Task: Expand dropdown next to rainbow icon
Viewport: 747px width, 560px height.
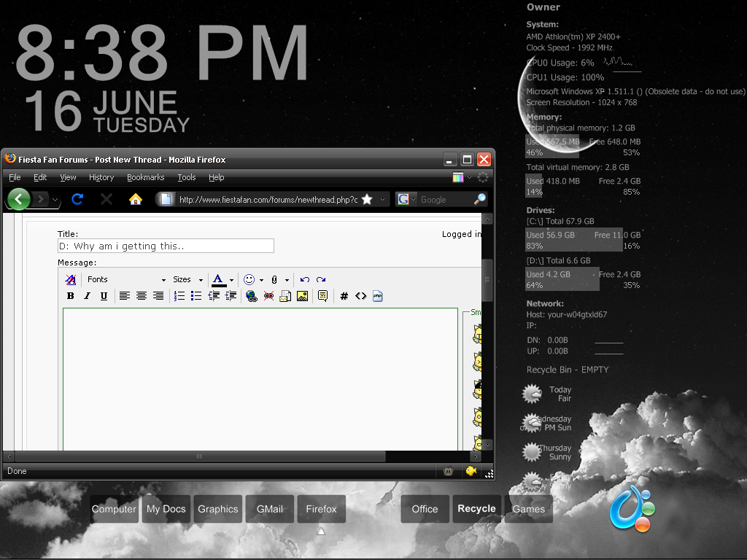Action: point(469,177)
